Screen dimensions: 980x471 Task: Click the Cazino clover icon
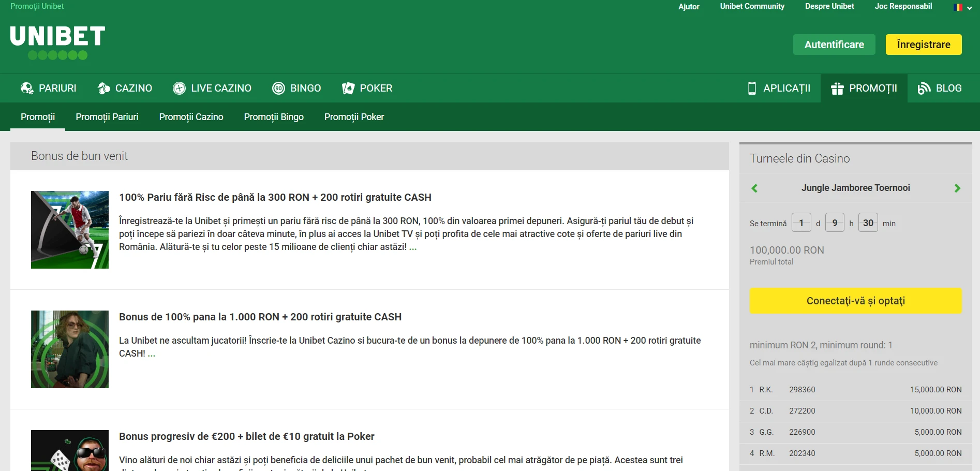coord(103,88)
